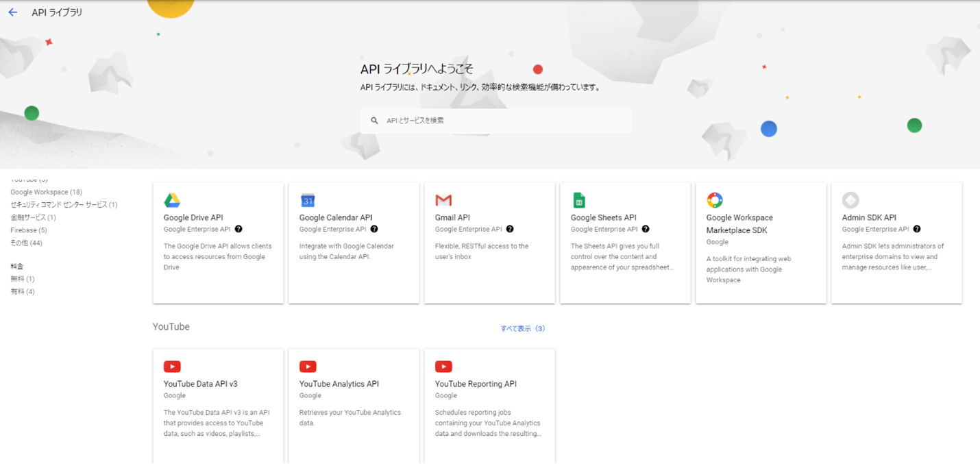
Task: Click the YouTube section heading
Action: [x=171, y=327]
